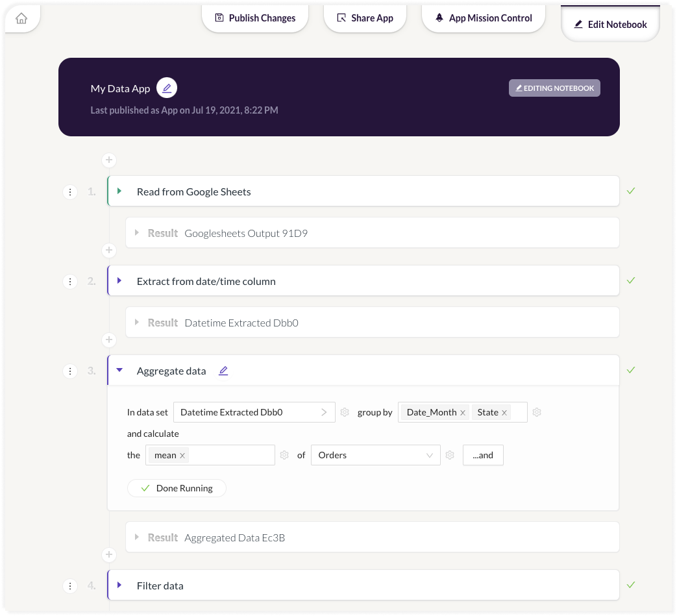Expand Result Datetime Extracted Dbb0

(x=137, y=323)
